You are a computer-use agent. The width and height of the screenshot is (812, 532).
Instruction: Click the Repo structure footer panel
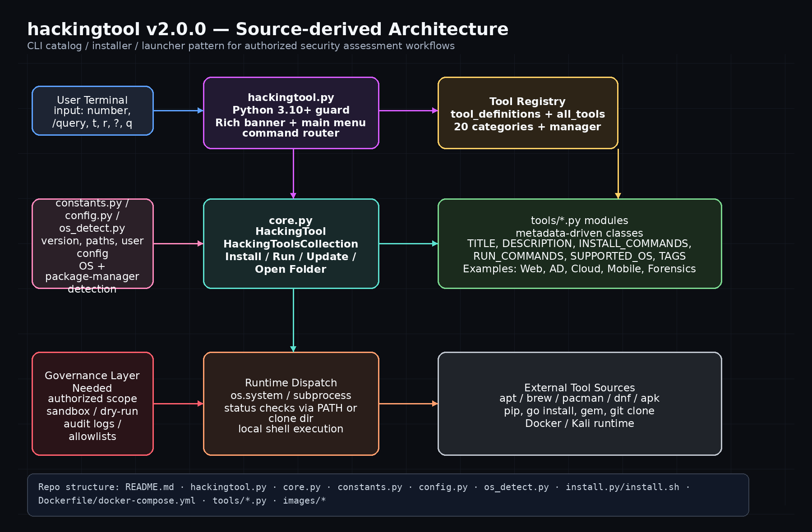(388, 495)
